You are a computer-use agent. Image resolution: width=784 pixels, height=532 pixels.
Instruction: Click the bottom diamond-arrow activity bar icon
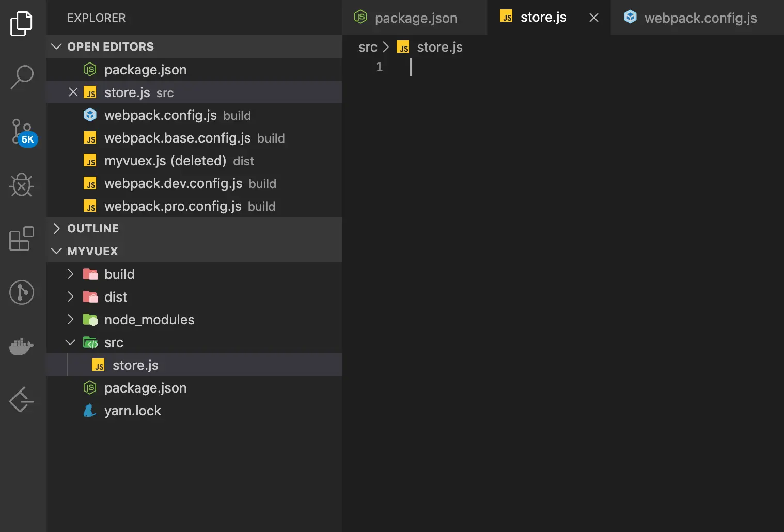click(22, 400)
